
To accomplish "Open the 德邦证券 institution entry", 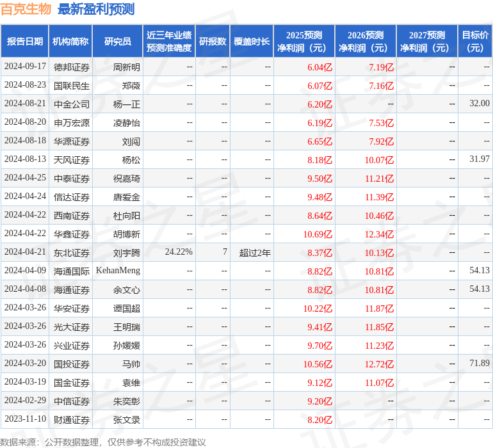I will pos(72,67).
